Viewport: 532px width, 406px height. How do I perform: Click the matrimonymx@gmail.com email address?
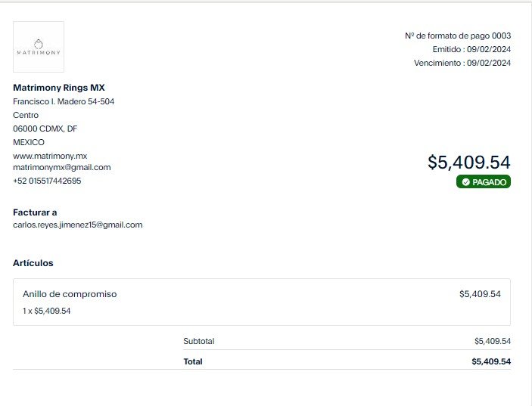click(x=62, y=167)
